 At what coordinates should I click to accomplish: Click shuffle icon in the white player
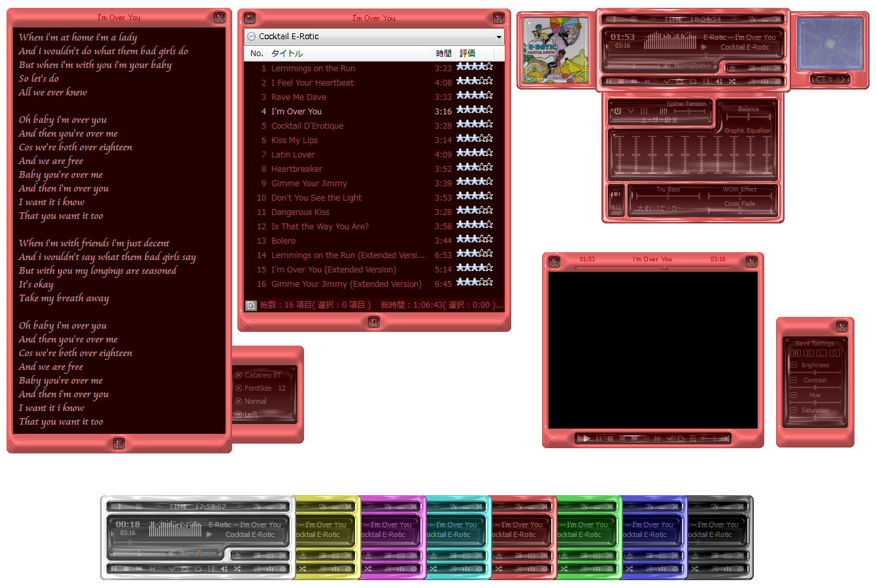(x=237, y=568)
